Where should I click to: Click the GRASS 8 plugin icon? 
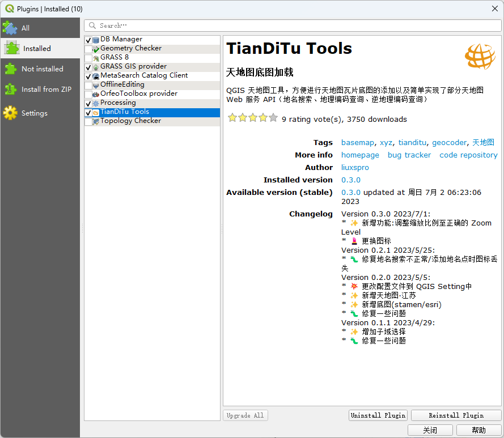pyautogui.click(x=96, y=58)
